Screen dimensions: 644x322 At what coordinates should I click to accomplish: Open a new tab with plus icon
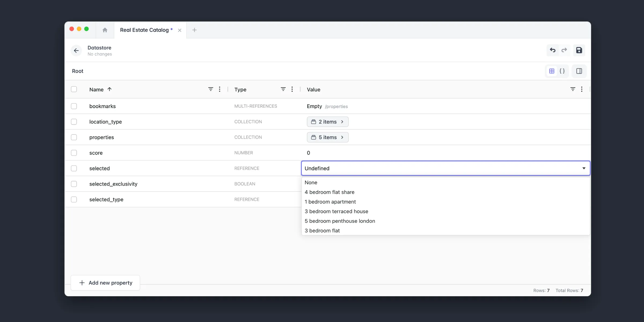(195, 30)
